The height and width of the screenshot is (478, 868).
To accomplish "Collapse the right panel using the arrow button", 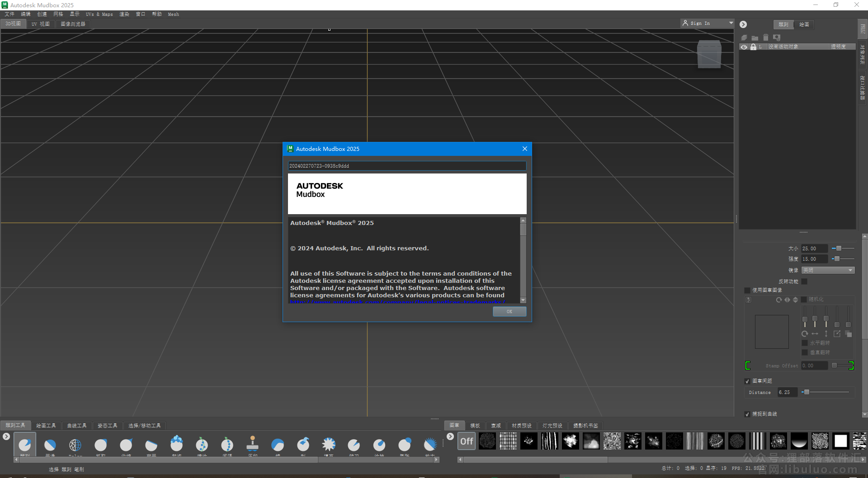I will click(x=743, y=24).
